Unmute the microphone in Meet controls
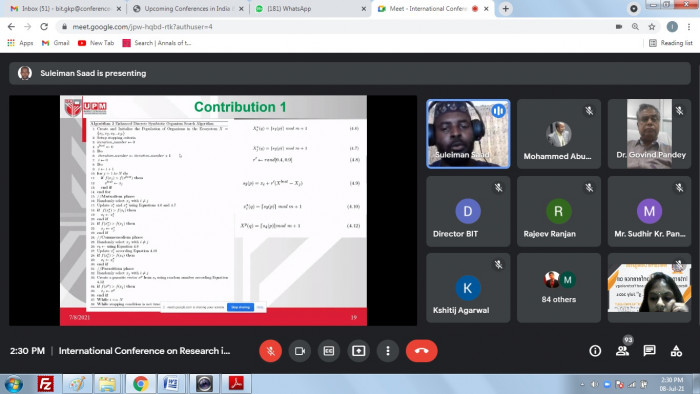Screen dimensions: 700x394 coord(270,351)
